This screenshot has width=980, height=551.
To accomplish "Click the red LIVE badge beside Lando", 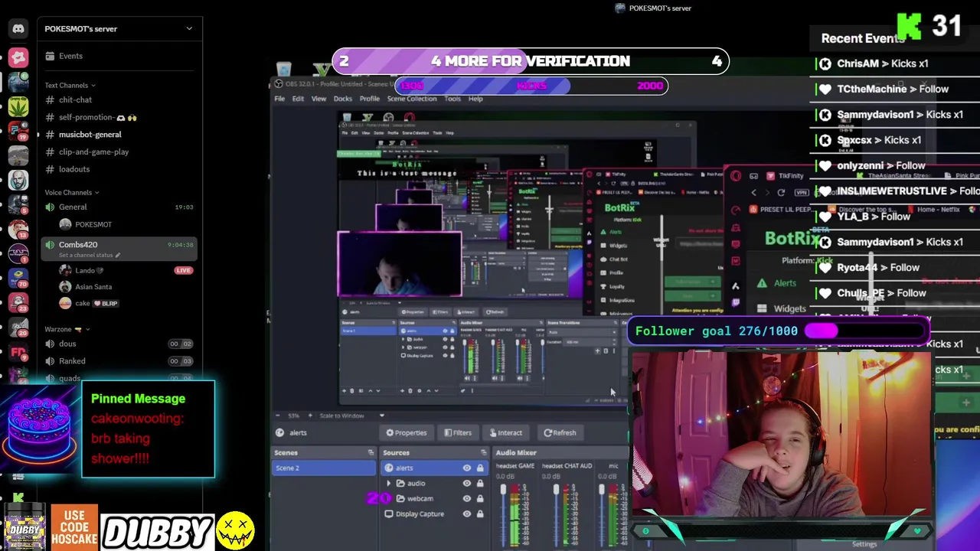I will (x=183, y=270).
